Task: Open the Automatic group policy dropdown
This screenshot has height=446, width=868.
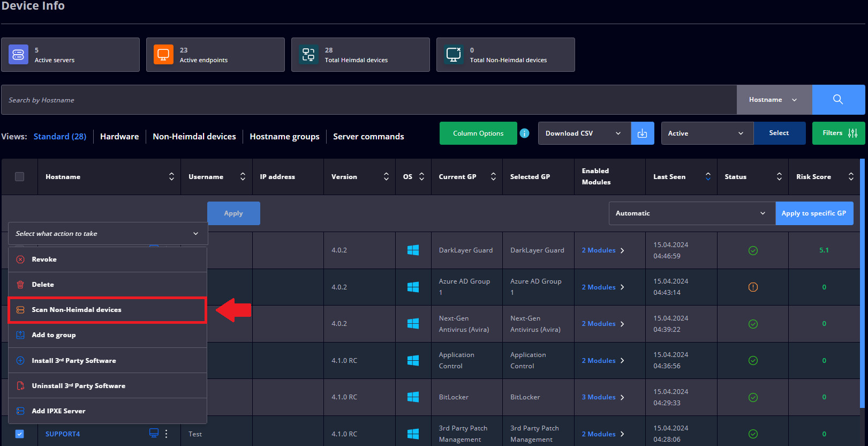Action: pyautogui.click(x=692, y=213)
